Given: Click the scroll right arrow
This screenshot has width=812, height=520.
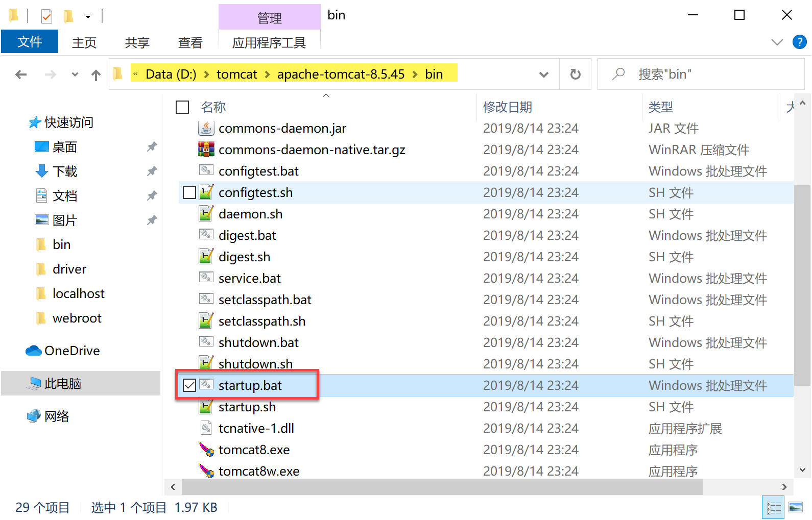Looking at the screenshot, I should [x=784, y=487].
